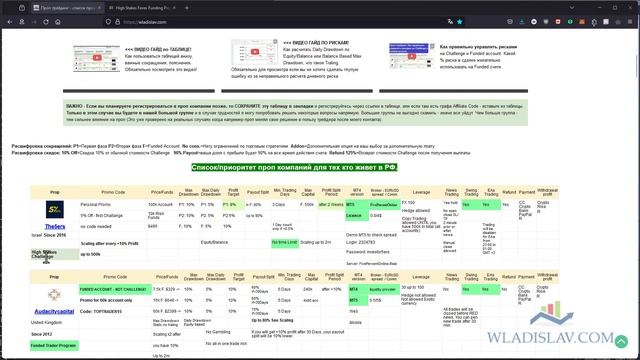
Task: Open TheSers link in prop table
Action: [55, 227]
